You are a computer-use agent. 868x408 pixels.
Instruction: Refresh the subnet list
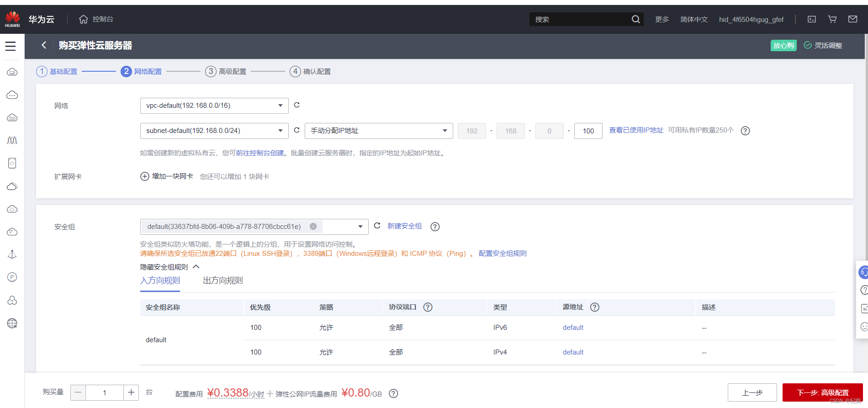tap(297, 130)
